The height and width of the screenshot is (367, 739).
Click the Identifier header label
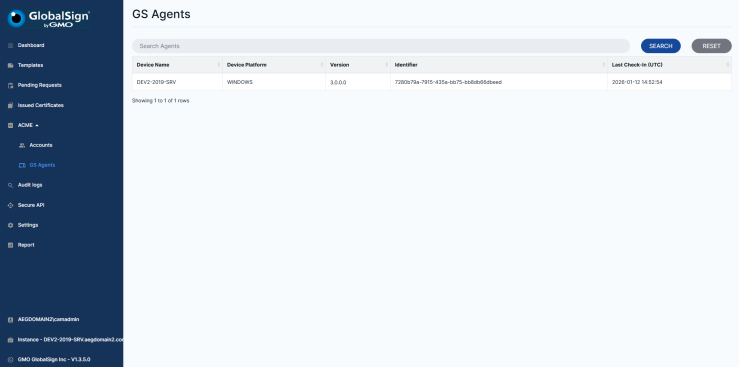[x=406, y=65]
